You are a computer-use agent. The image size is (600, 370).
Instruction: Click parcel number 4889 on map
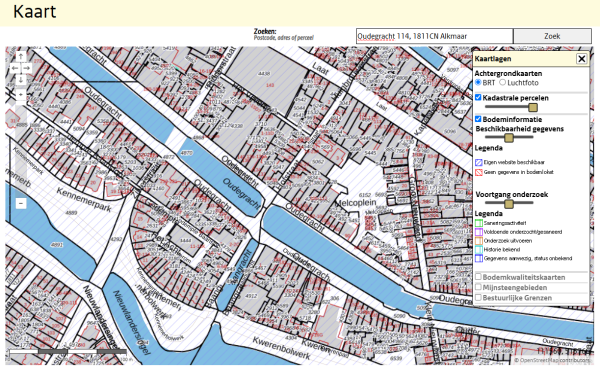[x=71, y=212]
